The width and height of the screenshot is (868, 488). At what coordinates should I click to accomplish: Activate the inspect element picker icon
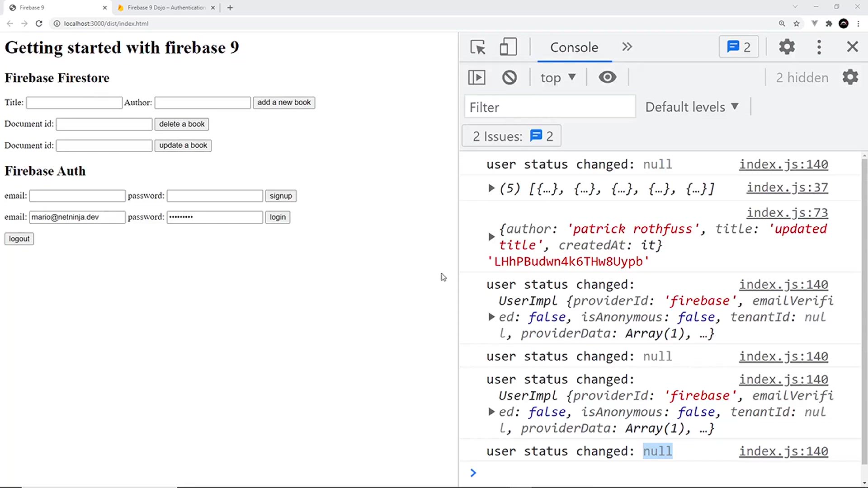tap(477, 47)
